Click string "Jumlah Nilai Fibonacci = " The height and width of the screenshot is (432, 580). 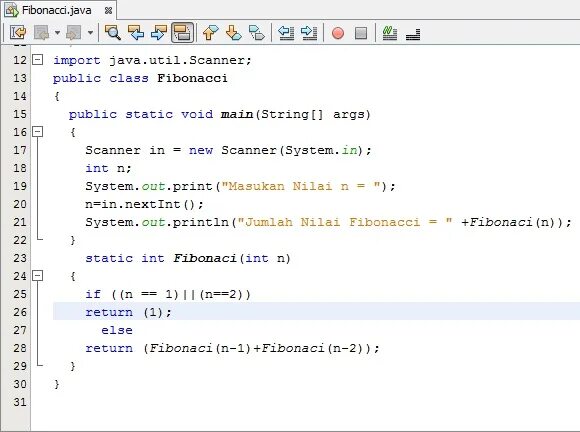click(345, 222)
